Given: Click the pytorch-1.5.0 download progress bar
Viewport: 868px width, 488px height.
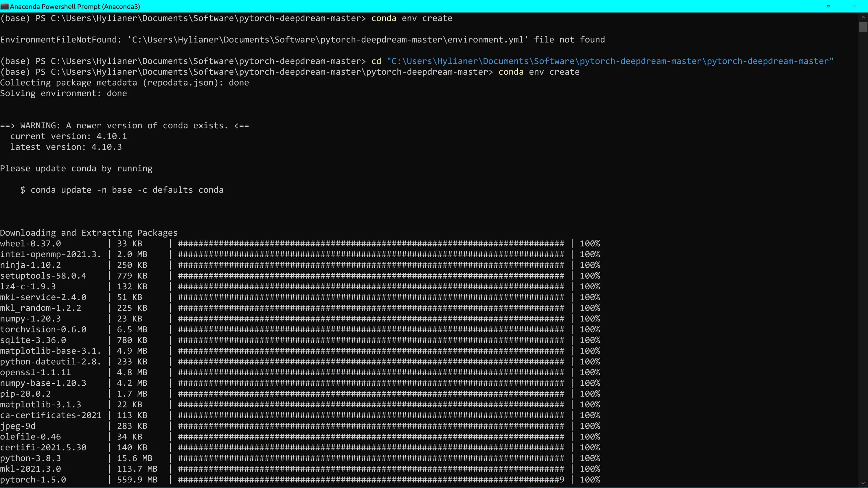Looking at the screenshot, I should tap(371, 480).
